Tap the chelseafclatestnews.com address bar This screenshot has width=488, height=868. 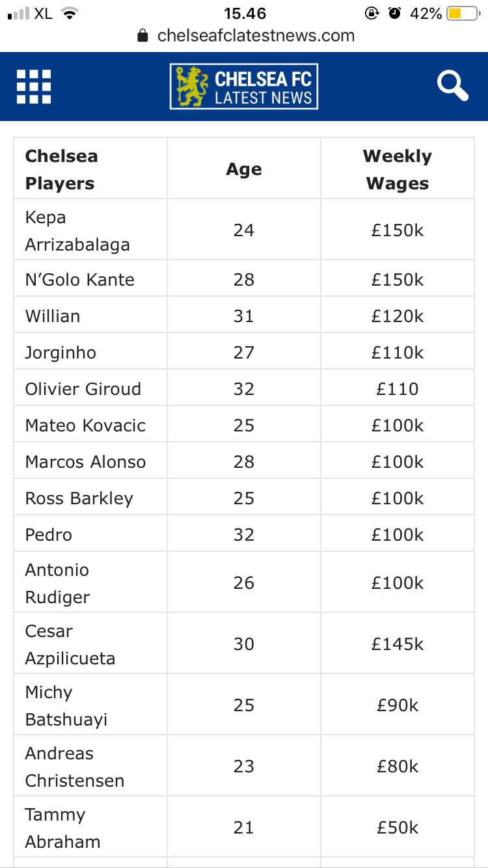point(256,36)
